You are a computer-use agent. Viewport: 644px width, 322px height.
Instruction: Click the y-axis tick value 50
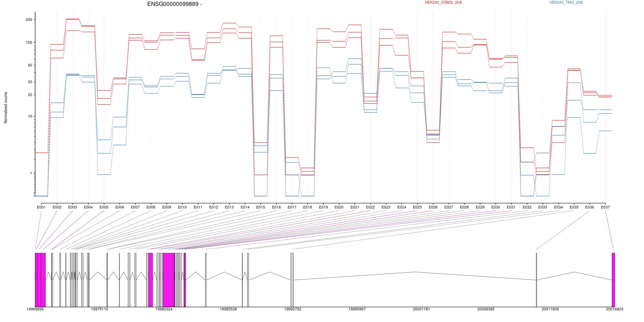(30, 65)
